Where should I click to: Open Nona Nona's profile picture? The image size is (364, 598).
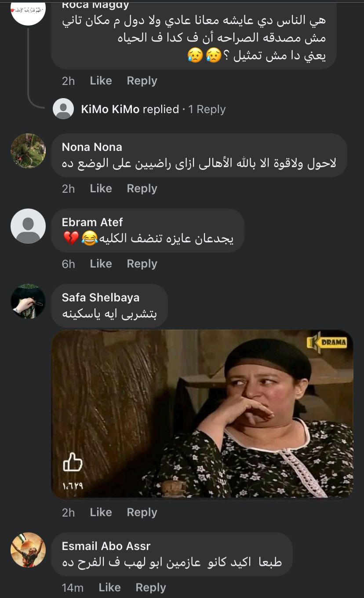coord(28,151)
